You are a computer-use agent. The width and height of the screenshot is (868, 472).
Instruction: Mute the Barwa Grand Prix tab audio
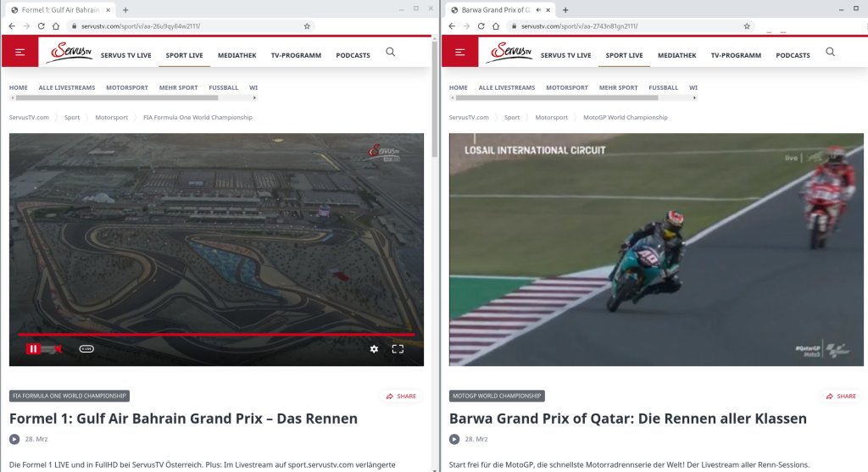tap(538, 10)
